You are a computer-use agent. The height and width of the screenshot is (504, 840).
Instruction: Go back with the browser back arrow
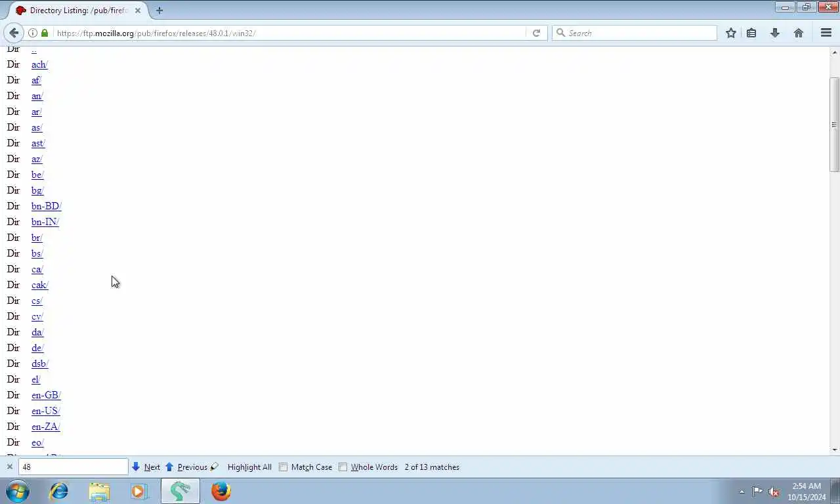[14, 33]
